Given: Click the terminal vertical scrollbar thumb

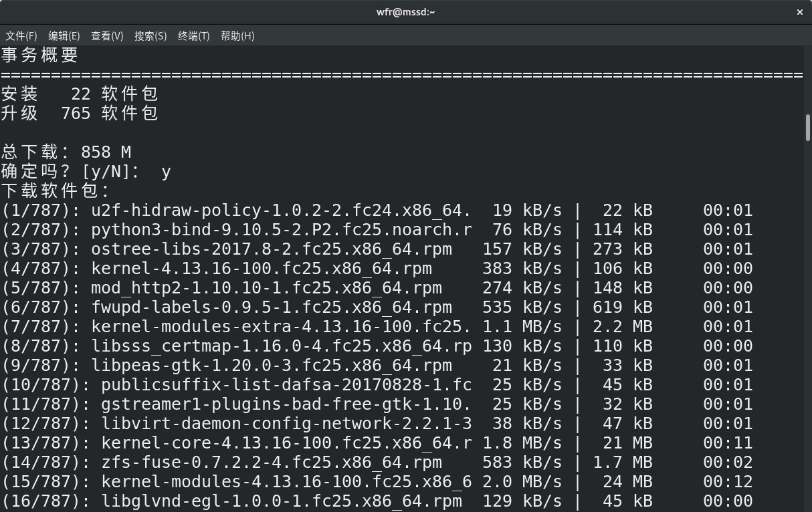Looking at the screenshot, I should tap(808, 128).
